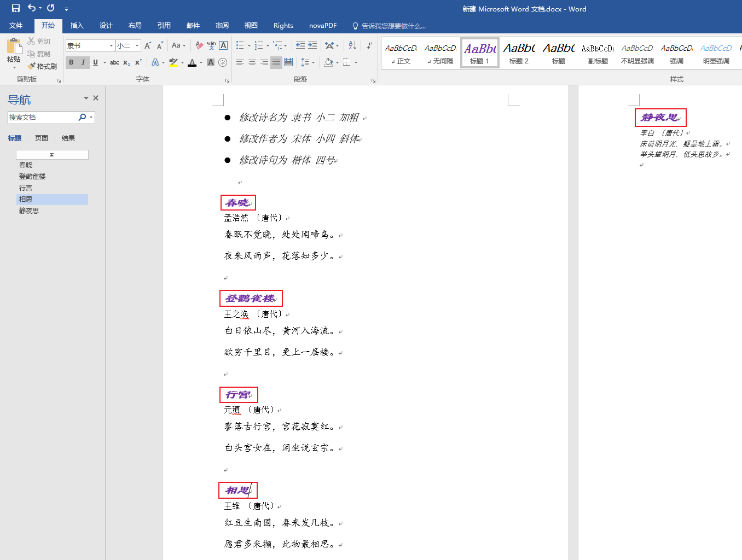
Task: Open the 文件 menu
Action: point(16,26)
